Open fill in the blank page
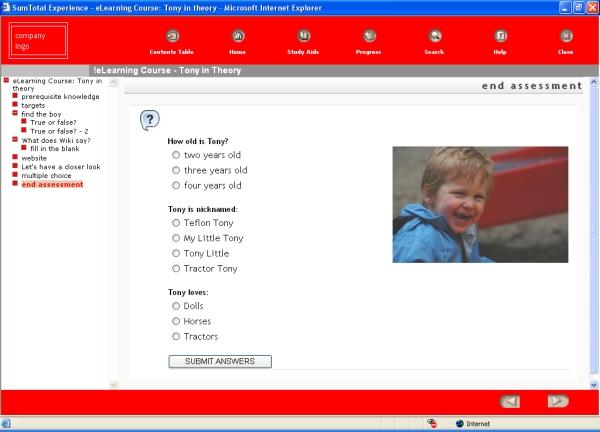Image resolution: width=600 pixels, height=432 pixels. coord(55,149)
